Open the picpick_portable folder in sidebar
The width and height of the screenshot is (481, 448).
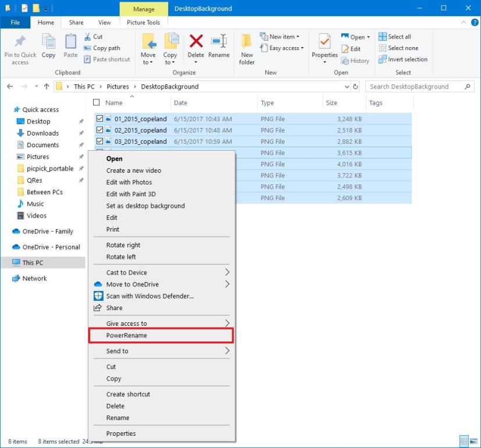tap(50, 169)
